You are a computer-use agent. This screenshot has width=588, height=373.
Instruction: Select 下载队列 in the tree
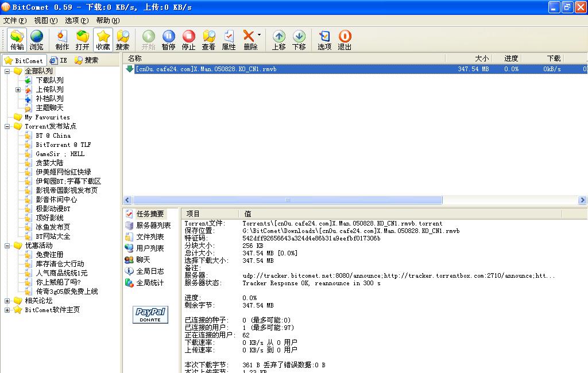point(49,80)
